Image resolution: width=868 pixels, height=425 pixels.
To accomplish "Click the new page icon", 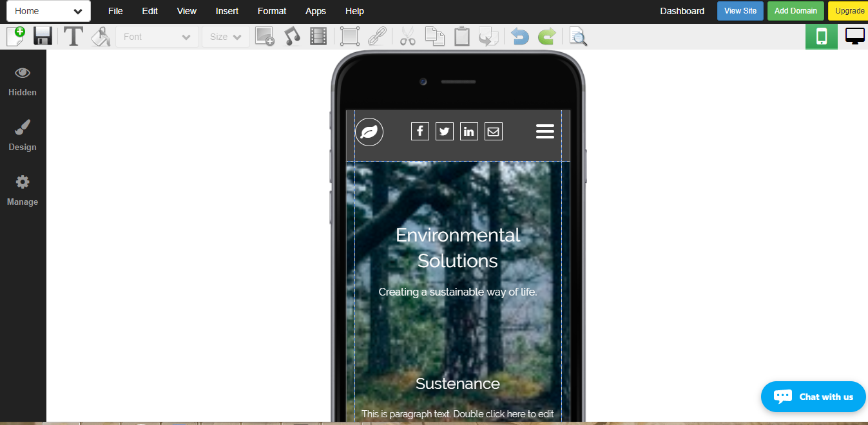I will [x=15, y=36].
